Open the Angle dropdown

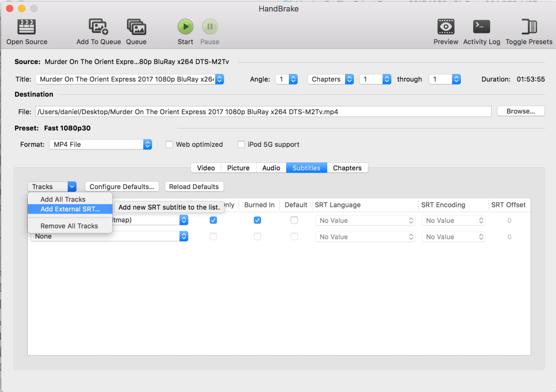(287, 80)
